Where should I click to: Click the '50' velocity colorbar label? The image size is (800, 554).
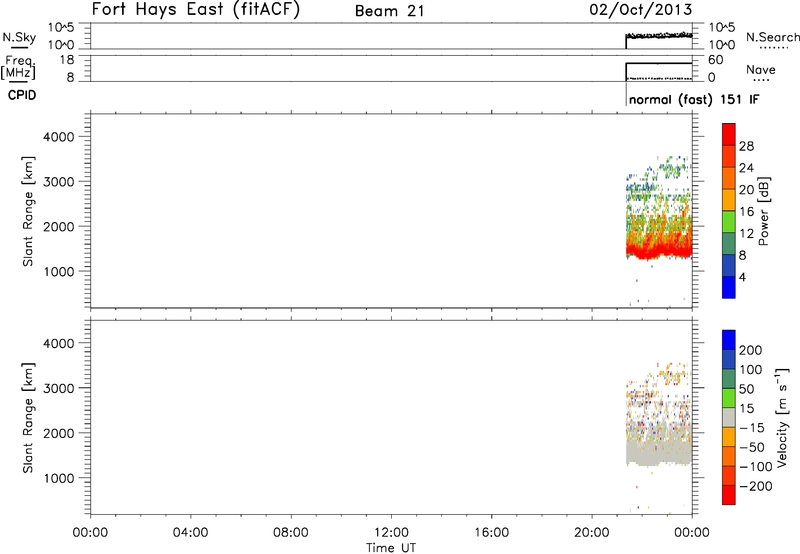(x=747, y=389)
